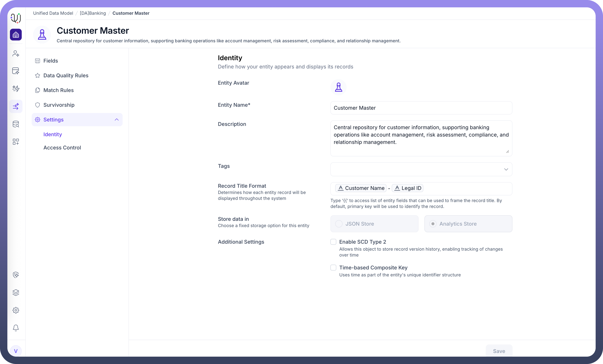This screenshot has width=603, height=364.
Task: Check Time-based Composite Key option
Action: [333, 268]
